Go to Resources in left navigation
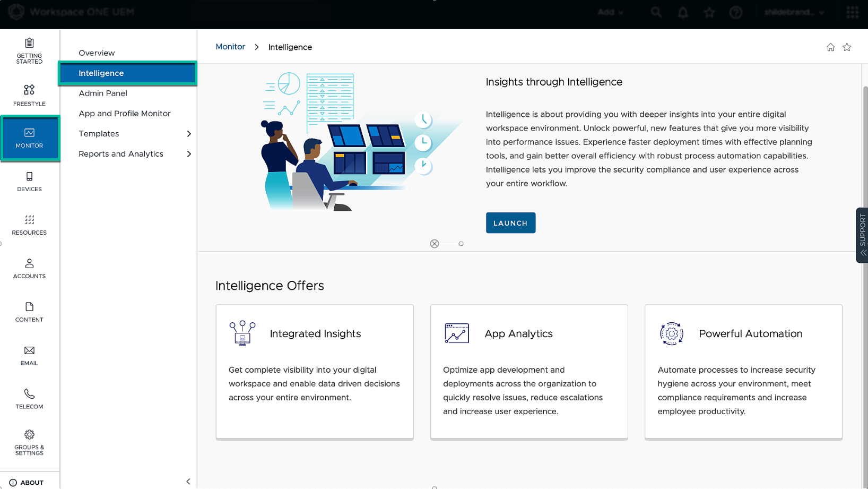 [29, 225]
